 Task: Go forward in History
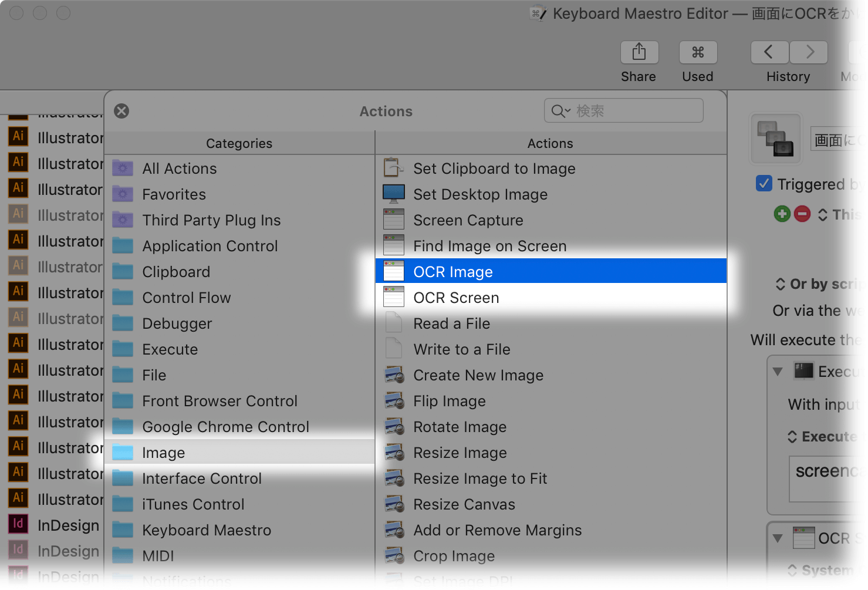pyautogui.click(x=809, y=52)
